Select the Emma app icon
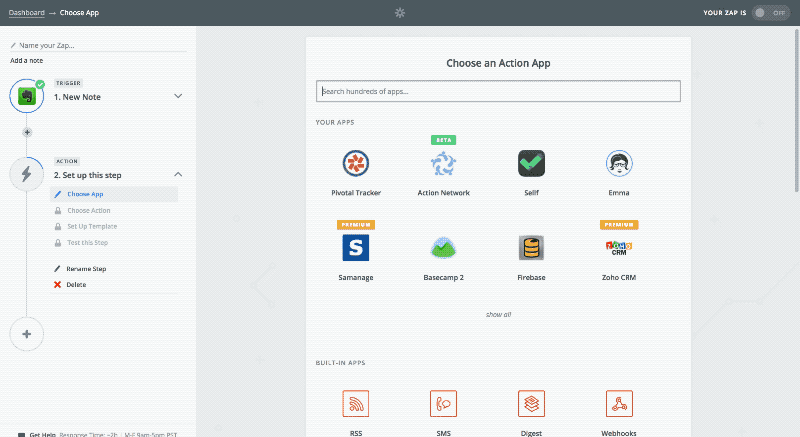The width and height of the screenshot is (800, 437). tap(619, 164)
